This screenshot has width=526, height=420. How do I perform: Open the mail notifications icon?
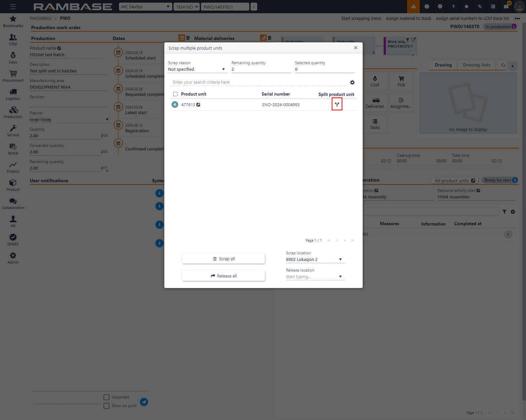(506, 7)
